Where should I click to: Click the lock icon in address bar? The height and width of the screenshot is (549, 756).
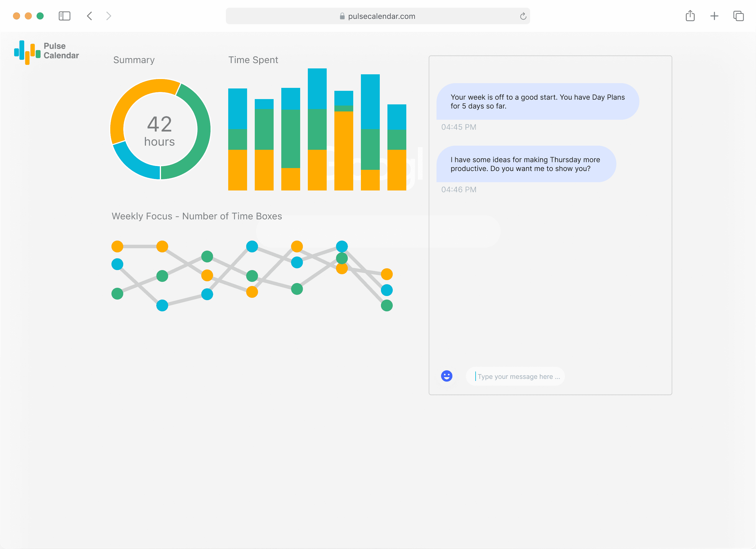point(342,16)
